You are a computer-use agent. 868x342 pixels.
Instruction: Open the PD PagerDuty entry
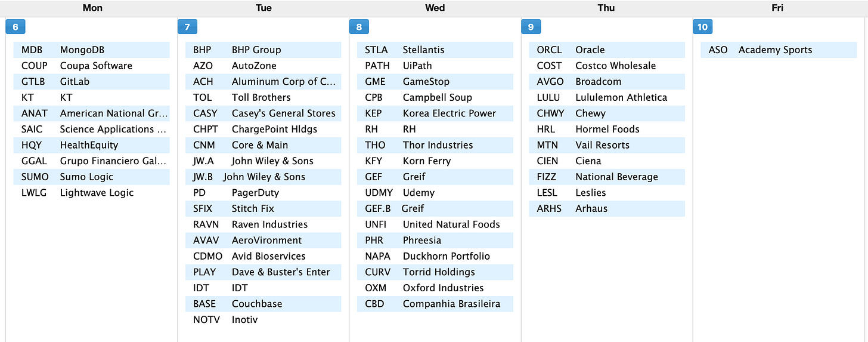click(x=263, y=192)
